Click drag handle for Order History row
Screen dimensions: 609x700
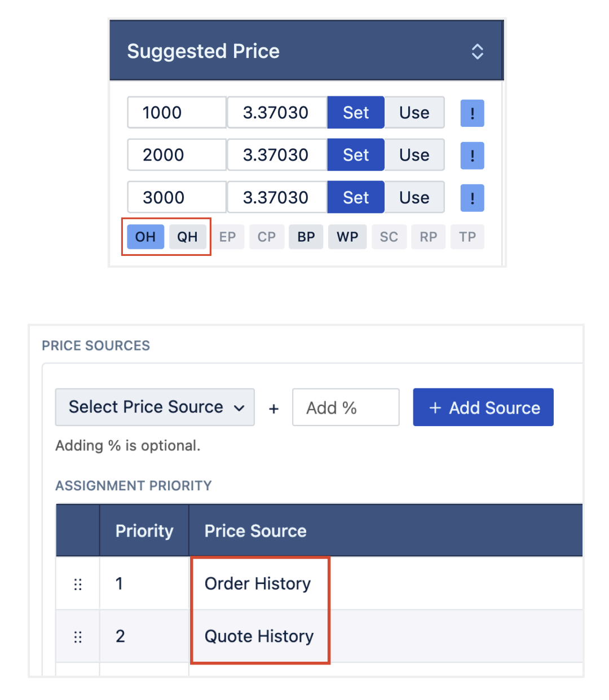click(x=78, y=584)
